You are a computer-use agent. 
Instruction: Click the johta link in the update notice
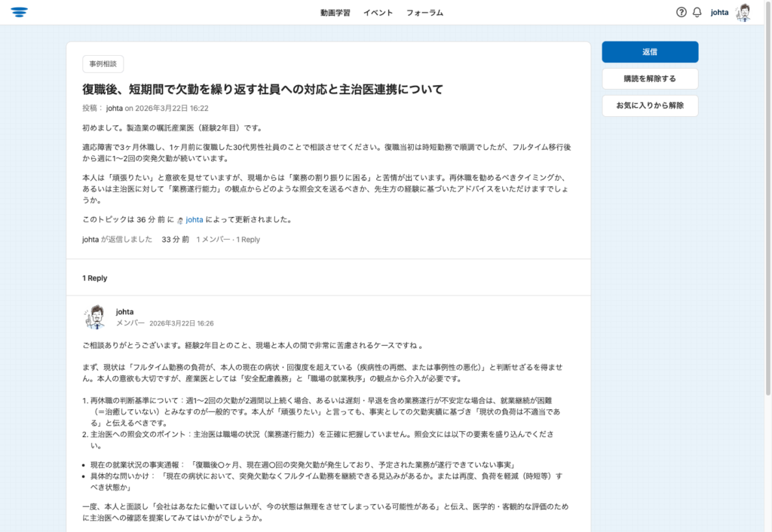(x=195, y=220)
